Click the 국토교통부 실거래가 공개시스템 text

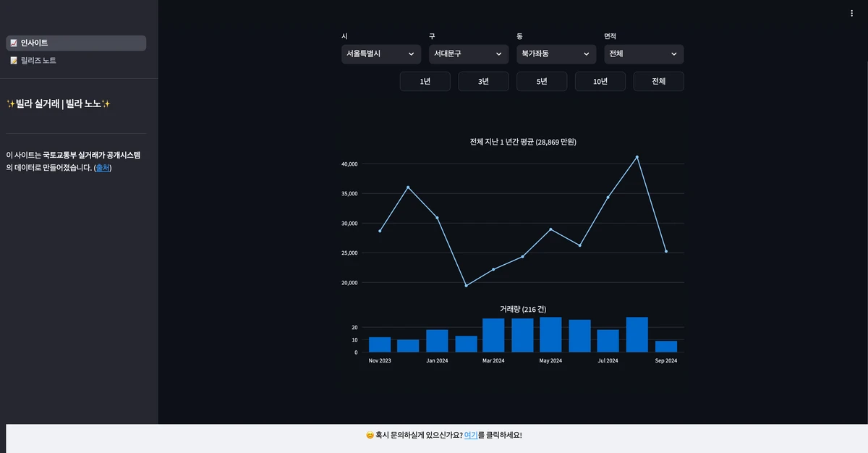(x=92, y=155)
